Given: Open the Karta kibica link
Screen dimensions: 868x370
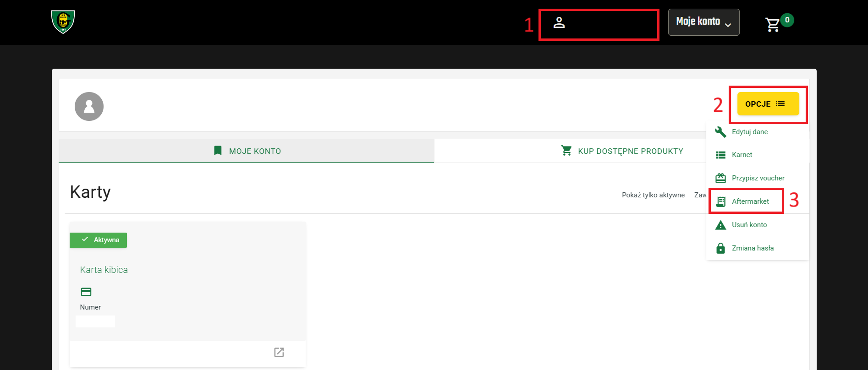Looking at the screenshot, I should [x=104, y=270].
